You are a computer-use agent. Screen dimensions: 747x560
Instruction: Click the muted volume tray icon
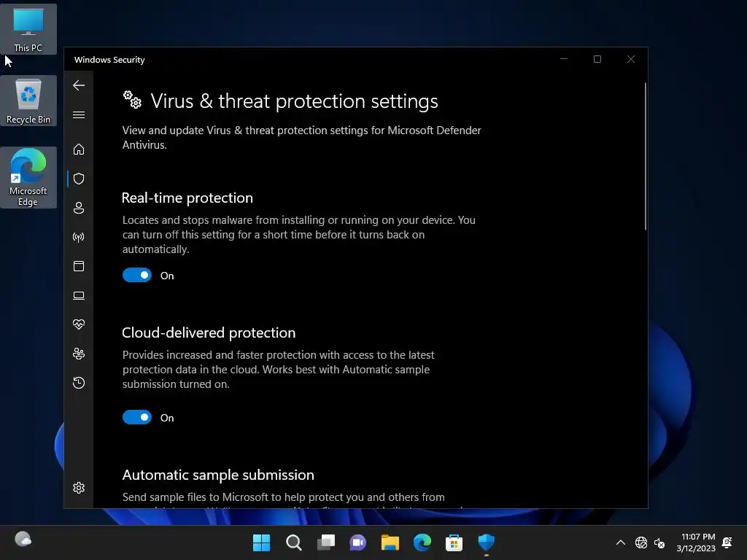pyautogui.click(x=659, y=542)
